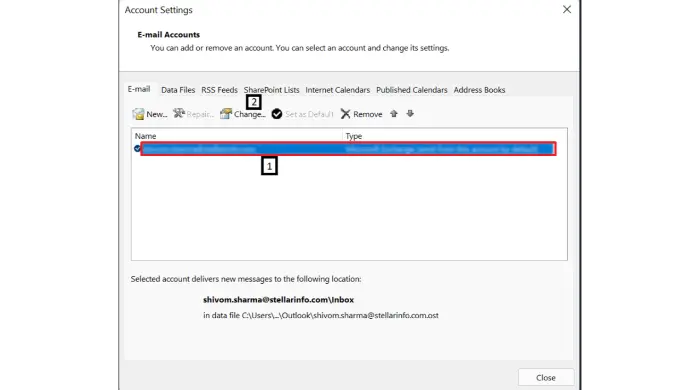Move account down with the down arrow

(x=410, y=114)
